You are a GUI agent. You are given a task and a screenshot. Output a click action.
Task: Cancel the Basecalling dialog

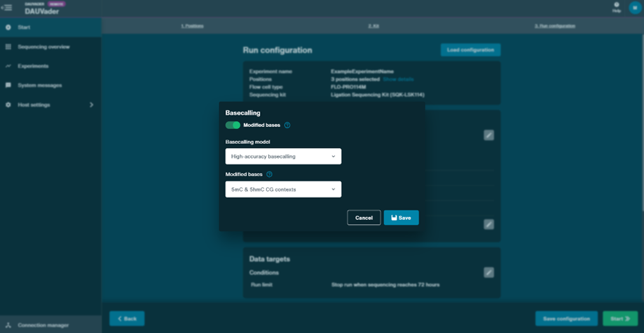point(364,218)
